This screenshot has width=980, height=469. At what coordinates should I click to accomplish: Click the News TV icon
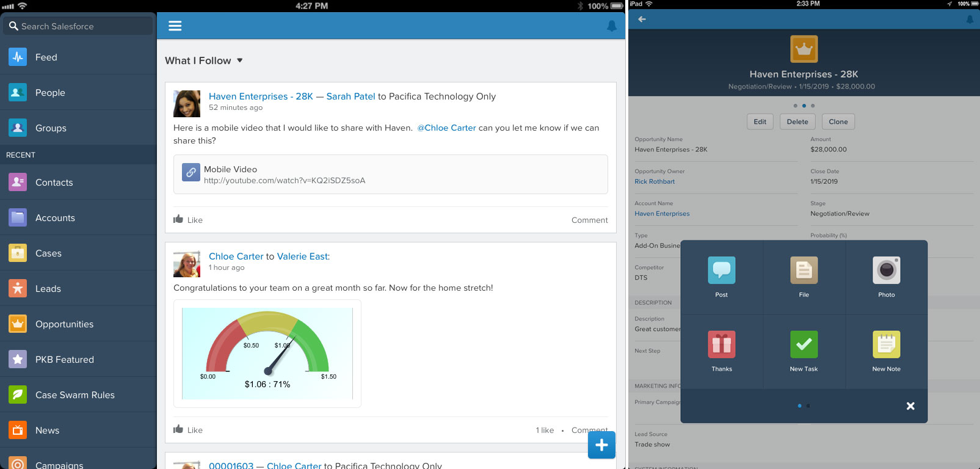18,431
